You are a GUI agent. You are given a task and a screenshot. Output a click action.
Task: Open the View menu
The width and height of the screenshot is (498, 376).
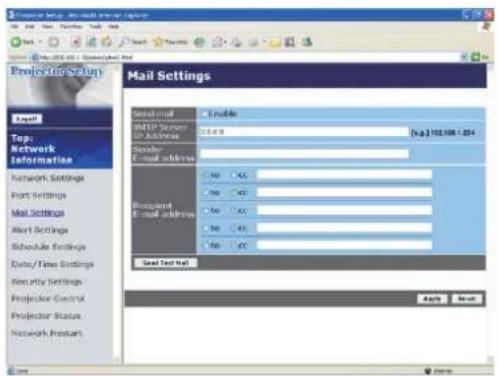point(47,27)
